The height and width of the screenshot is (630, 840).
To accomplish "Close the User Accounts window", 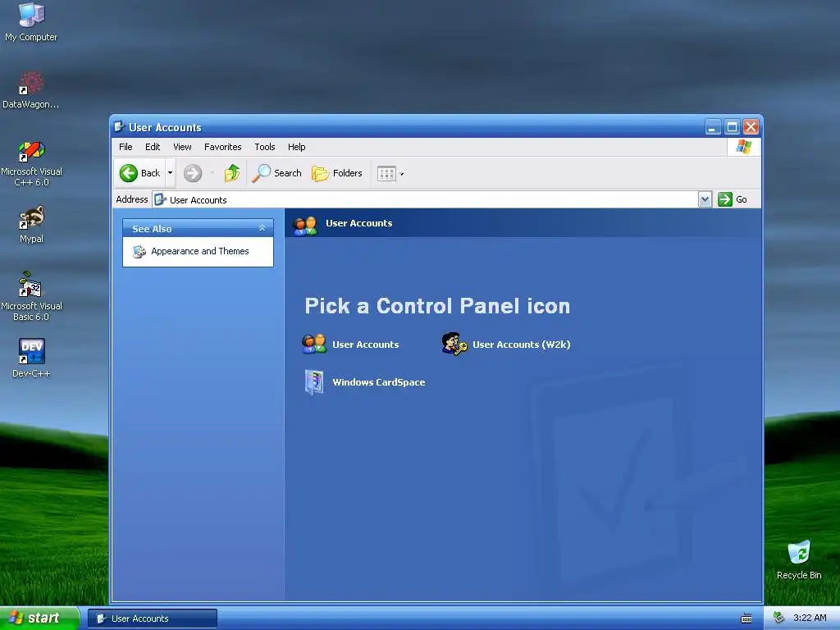I will tap(751, 127).
